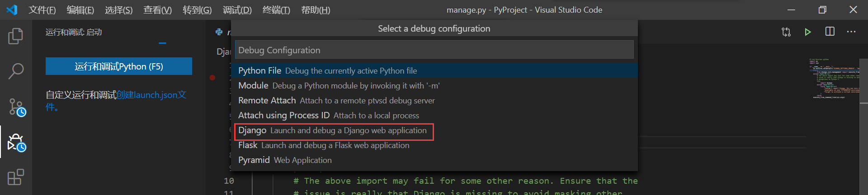Viewport: 868px width, 195px height.
Task: Open the 文件(F) menu
Action: [x=42, y=10]
